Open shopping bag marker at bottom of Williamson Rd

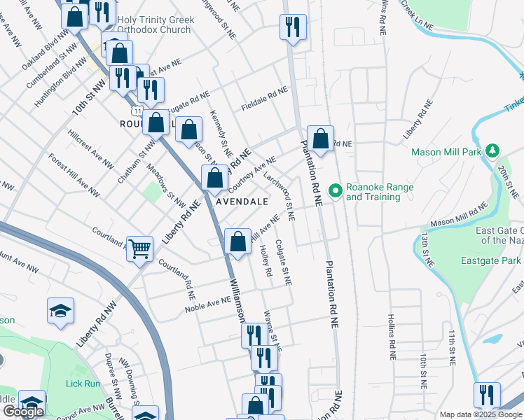pos(255,405)
